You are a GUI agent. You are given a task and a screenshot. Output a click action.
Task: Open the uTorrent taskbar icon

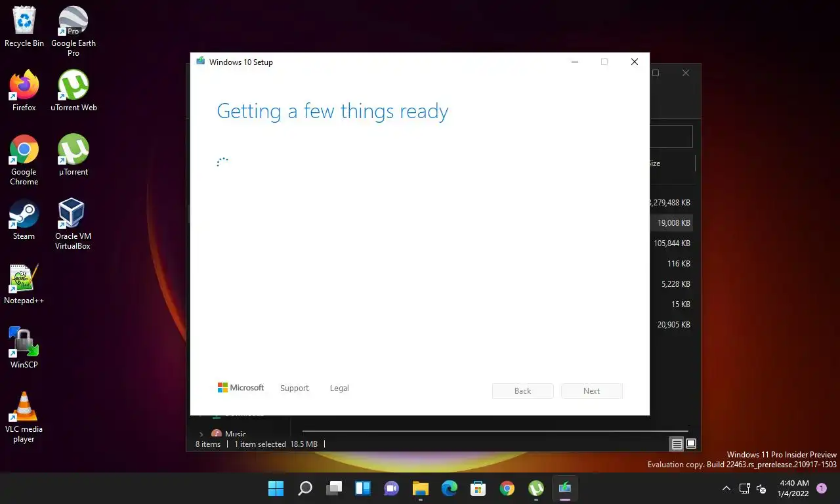pos(536,488)
